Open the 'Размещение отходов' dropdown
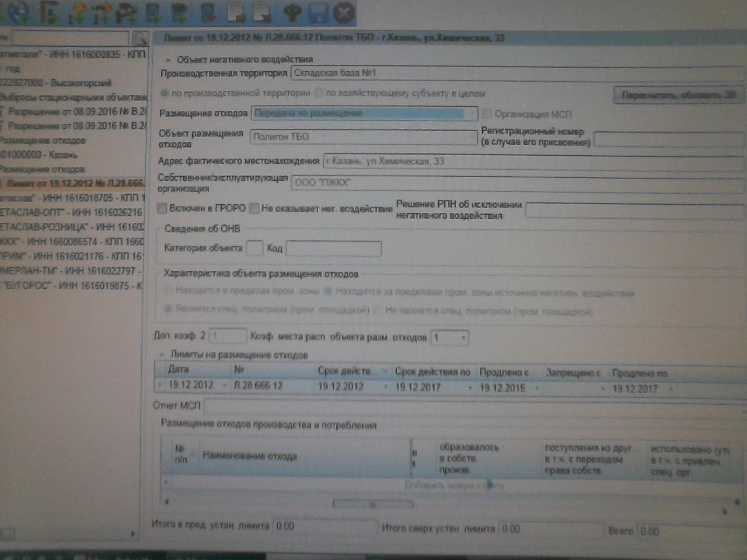 (x=472, y=113)
